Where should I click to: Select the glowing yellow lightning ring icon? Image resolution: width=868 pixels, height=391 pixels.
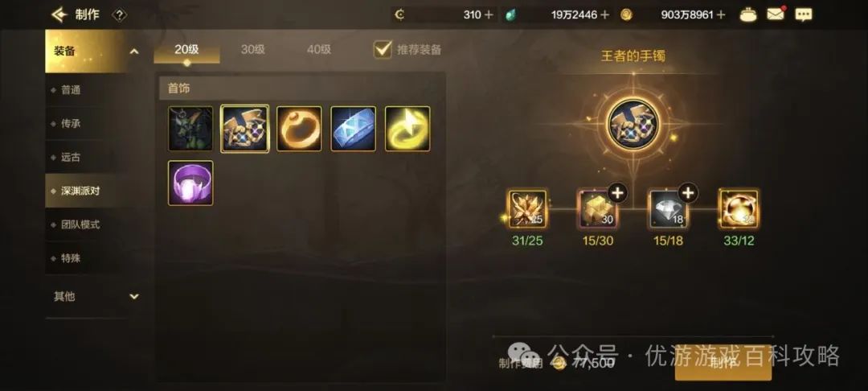(x=407, y=129)
